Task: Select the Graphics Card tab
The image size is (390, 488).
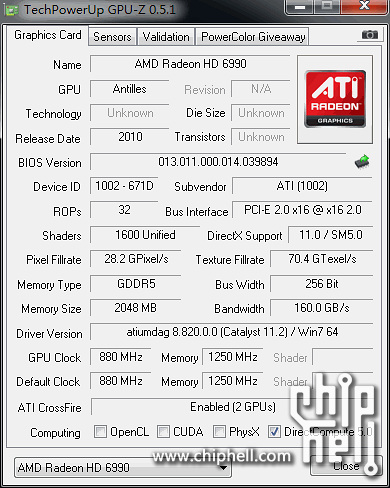Action: [48, 35]
